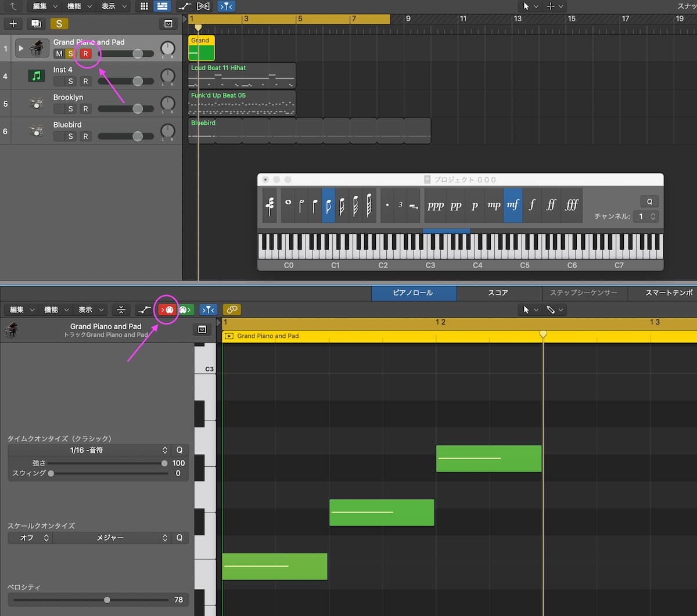This screenshot has height=616, width=697.
Task: Solo the Inst 4 track
Action: point(70,81)
